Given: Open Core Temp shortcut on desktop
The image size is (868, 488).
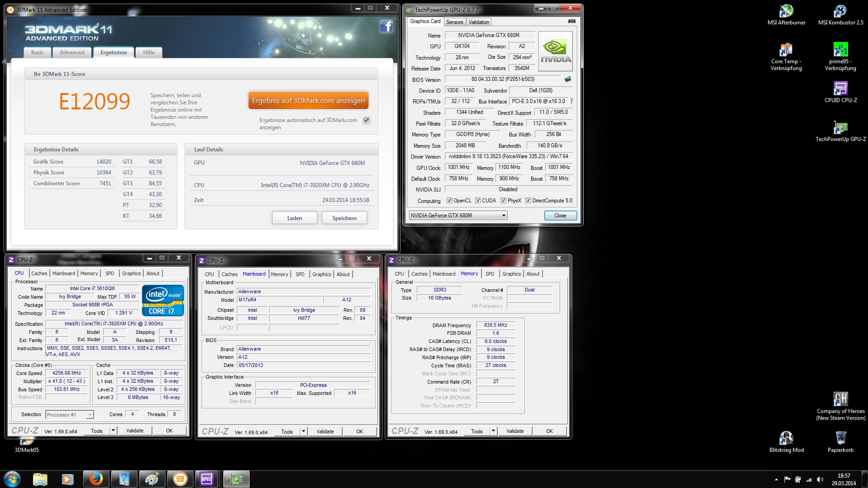Looking at the screenshot, I should [786, 57].
